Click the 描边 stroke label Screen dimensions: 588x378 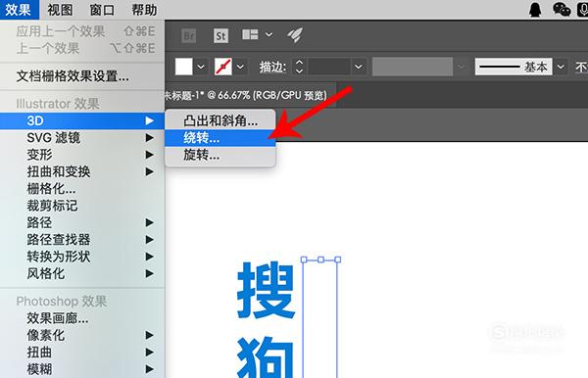[x=272, y=67]
